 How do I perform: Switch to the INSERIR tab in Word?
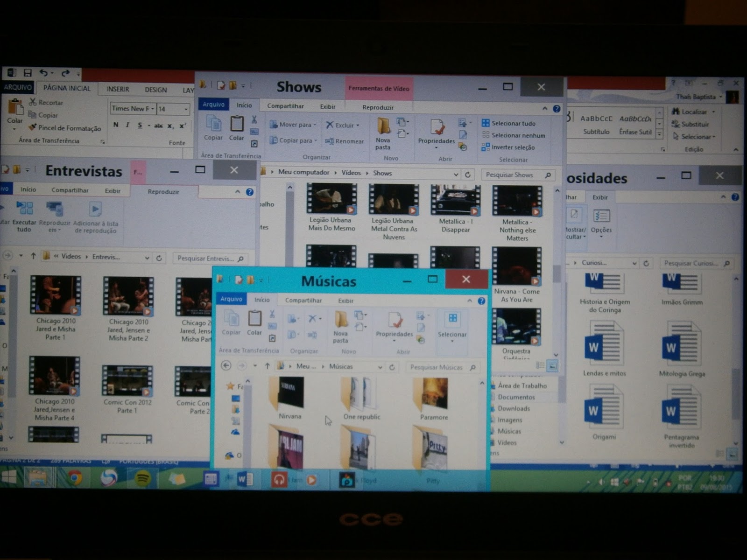118,89
